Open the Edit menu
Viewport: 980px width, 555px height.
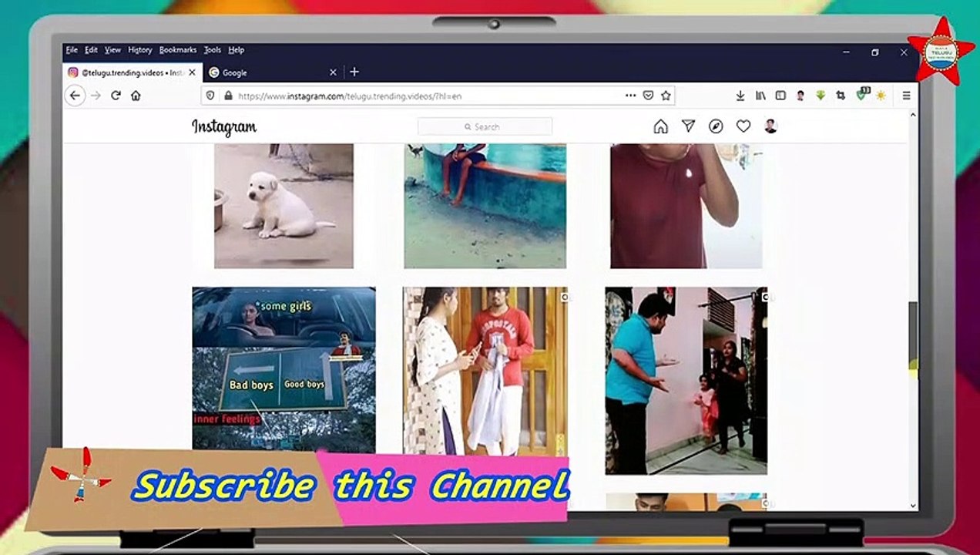91,50
